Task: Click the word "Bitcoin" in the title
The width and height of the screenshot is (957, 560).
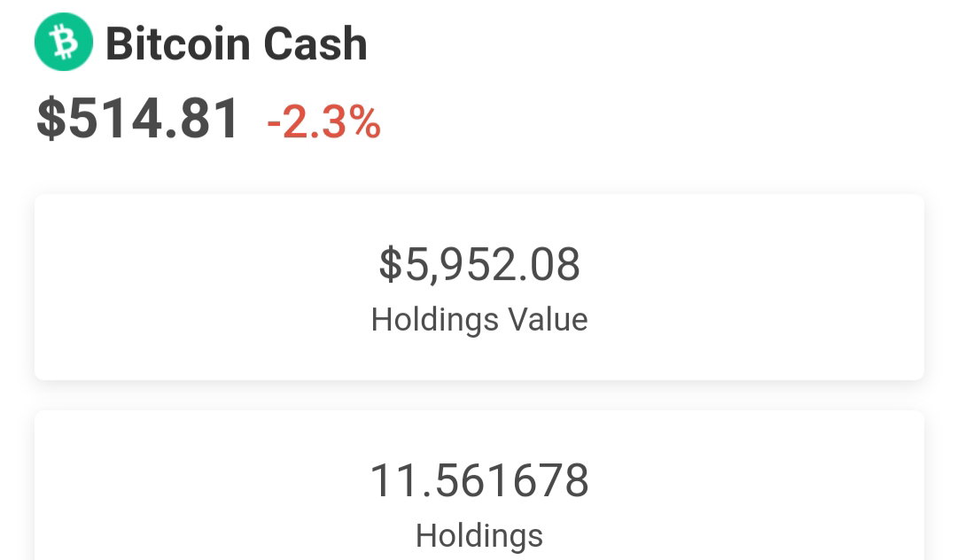Action: coord(178,44)
